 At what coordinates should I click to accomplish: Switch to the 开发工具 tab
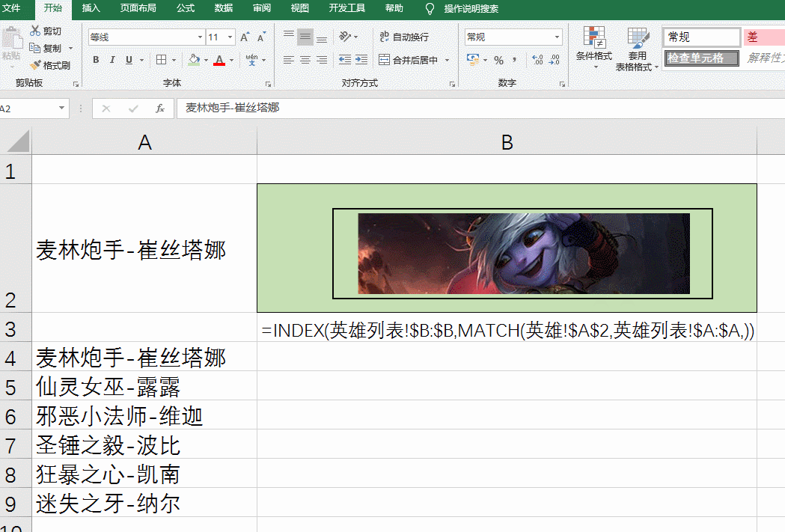[347, 8]
